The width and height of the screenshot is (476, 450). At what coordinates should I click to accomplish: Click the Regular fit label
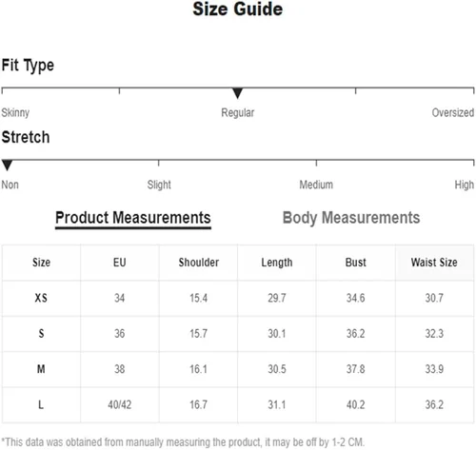pyautogui.click(x=238, y=113)
